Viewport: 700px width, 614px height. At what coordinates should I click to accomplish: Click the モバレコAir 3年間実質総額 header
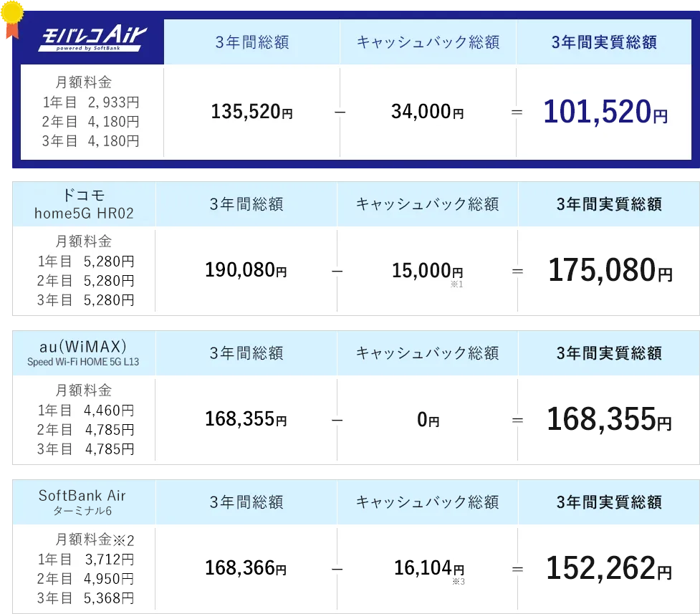click(x=604, y=42)
